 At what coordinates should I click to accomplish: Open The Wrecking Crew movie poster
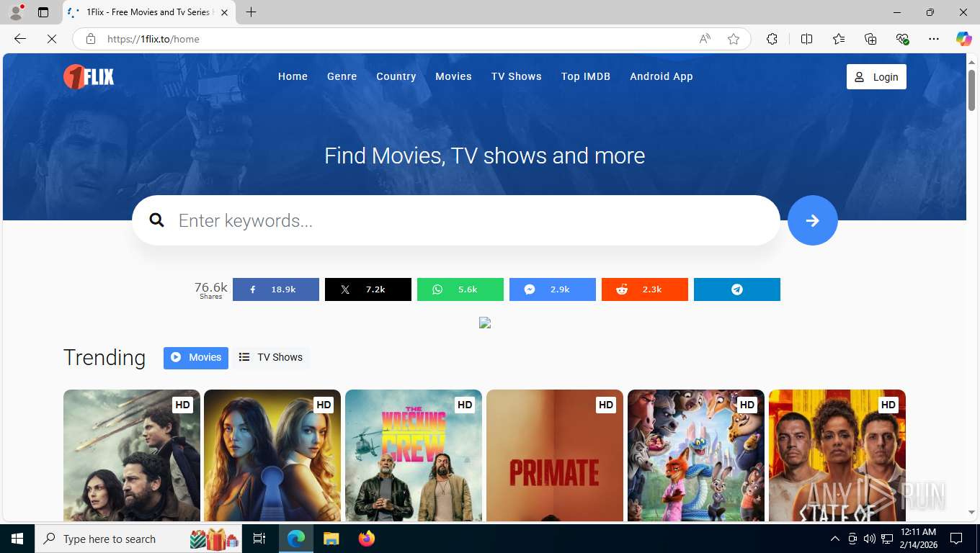[414, 455]
